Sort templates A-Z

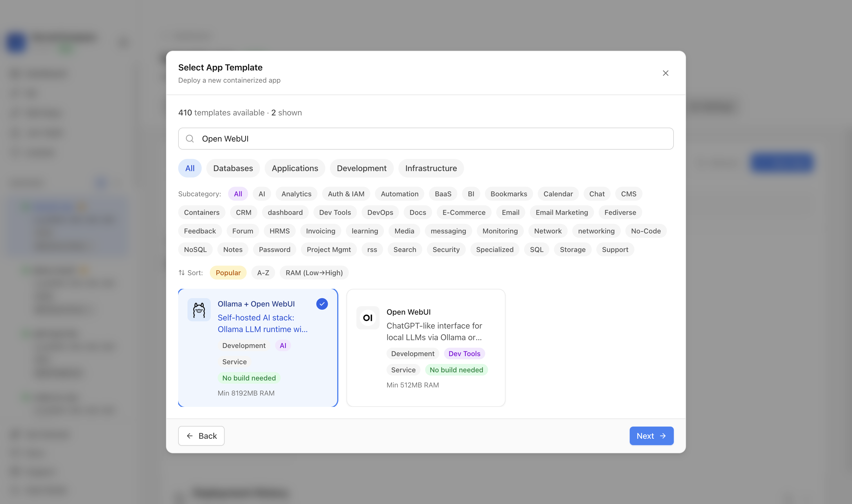coord(263,273)
